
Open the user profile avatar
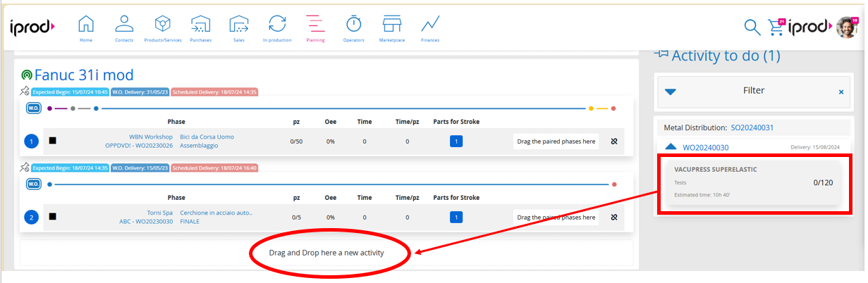846,27
